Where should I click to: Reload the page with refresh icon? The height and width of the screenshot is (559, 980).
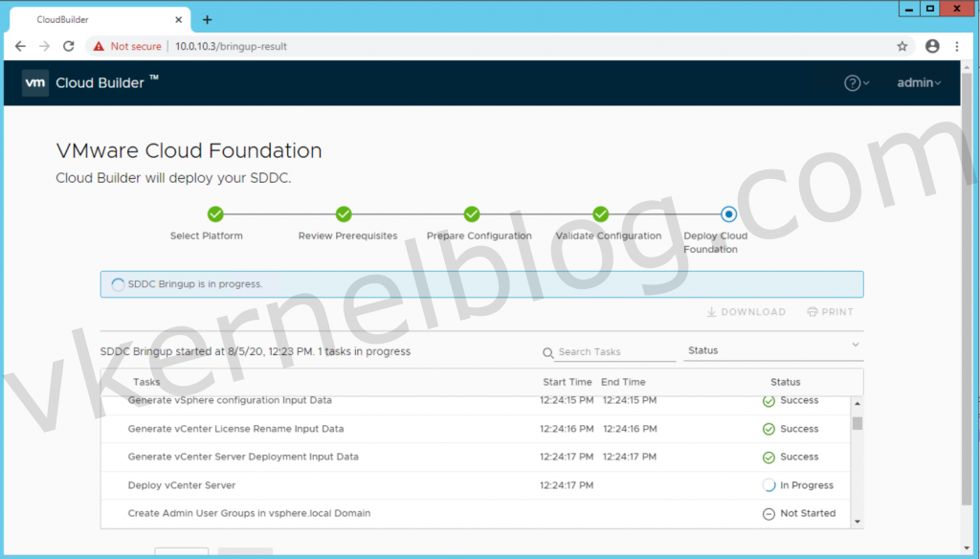pos(69,46)
